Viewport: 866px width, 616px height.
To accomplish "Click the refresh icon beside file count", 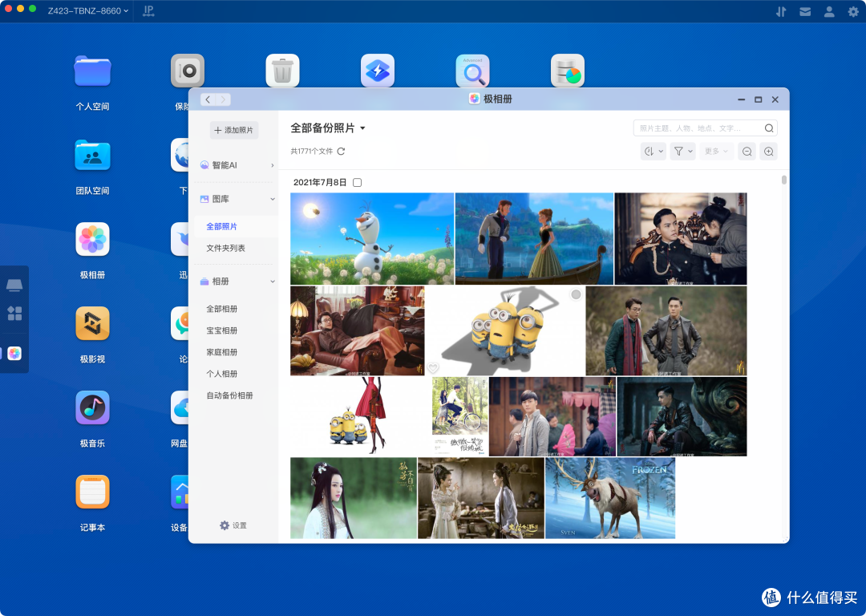I will point(341,152).
